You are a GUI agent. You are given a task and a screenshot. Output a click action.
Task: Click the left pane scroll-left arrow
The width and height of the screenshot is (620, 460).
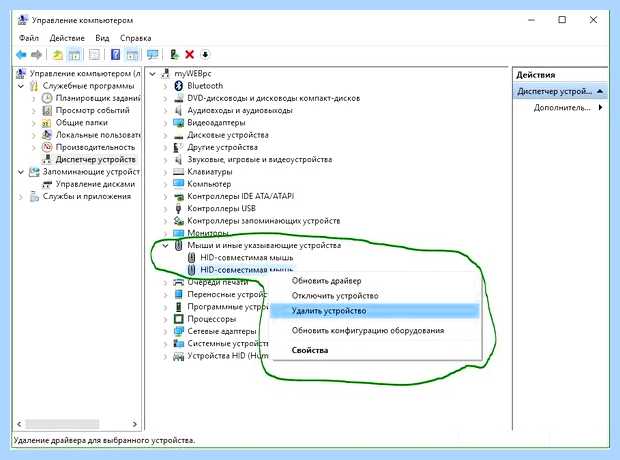(19, 424)
